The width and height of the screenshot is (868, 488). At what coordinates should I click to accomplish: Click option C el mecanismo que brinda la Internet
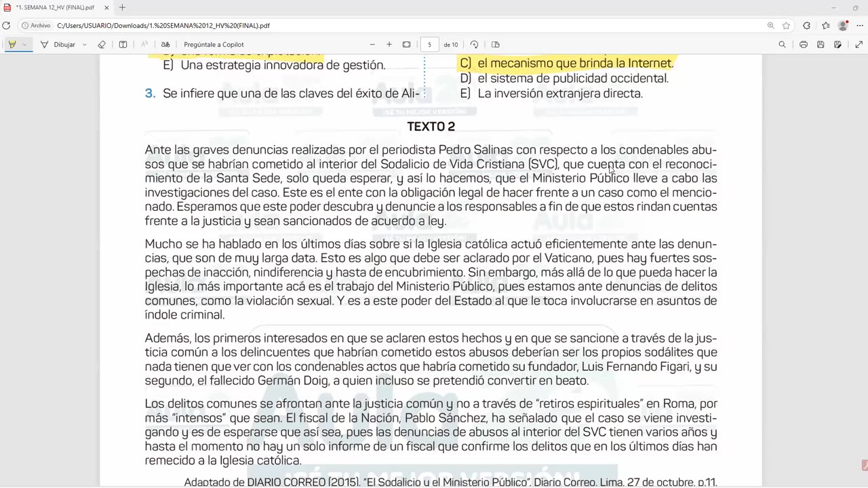click(x=566, y=63)
